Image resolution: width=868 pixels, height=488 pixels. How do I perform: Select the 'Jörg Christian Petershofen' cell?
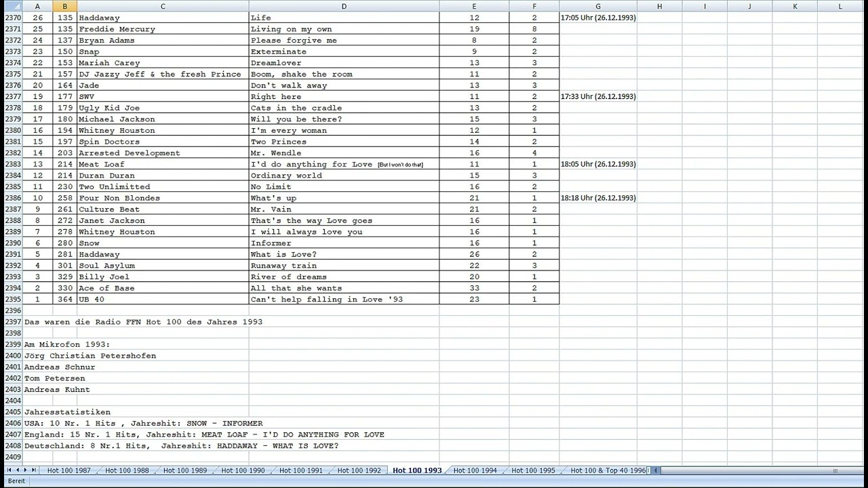[x=90, y=356]
